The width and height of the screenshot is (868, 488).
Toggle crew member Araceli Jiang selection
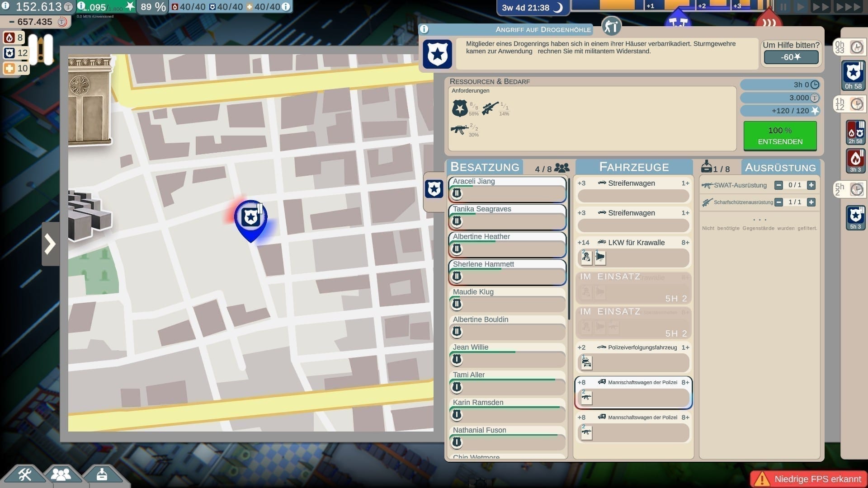507,189
